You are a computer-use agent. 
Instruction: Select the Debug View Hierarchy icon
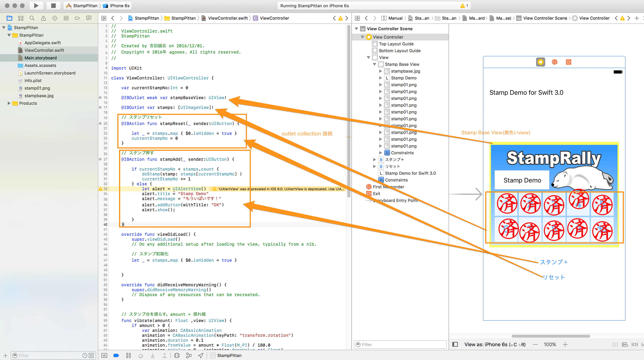coord(177,355)
